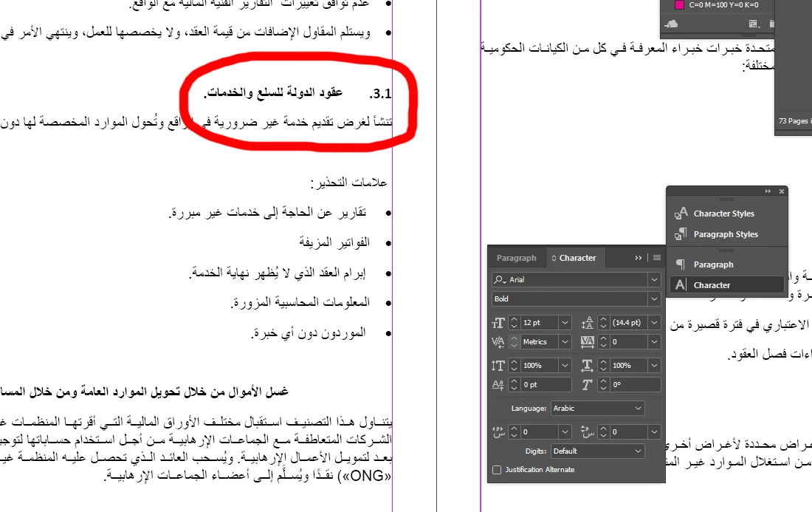
Task: Click the skew up/down stepper
Action: pyautogui.click(x=603, y=385)
